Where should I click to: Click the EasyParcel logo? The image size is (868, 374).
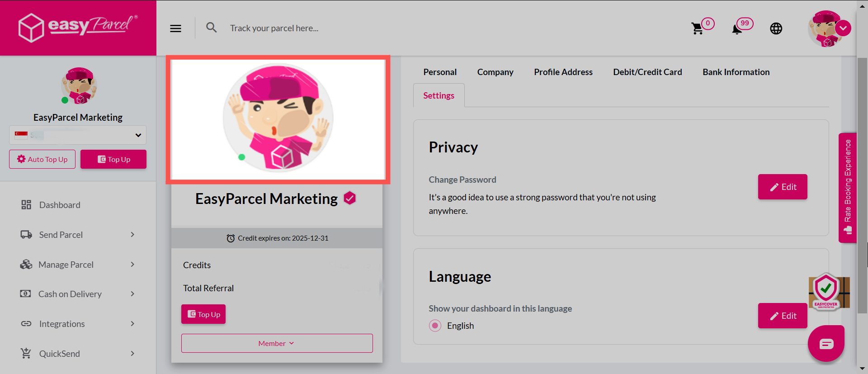(78, 28)
